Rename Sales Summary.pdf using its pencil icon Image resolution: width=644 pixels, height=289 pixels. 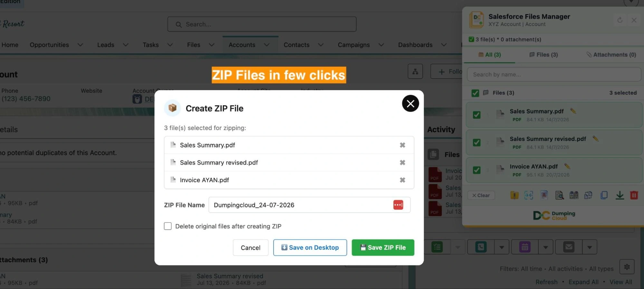tap(573, 111)
